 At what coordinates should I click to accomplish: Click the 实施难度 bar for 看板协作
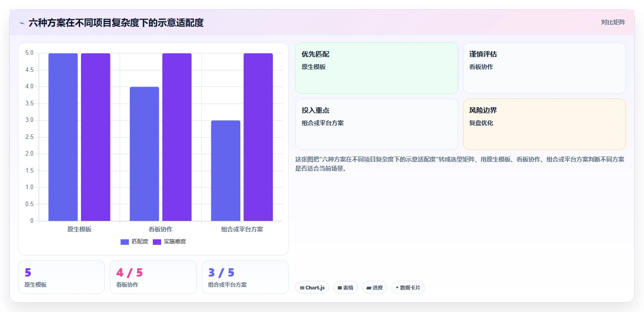(177, 137)
